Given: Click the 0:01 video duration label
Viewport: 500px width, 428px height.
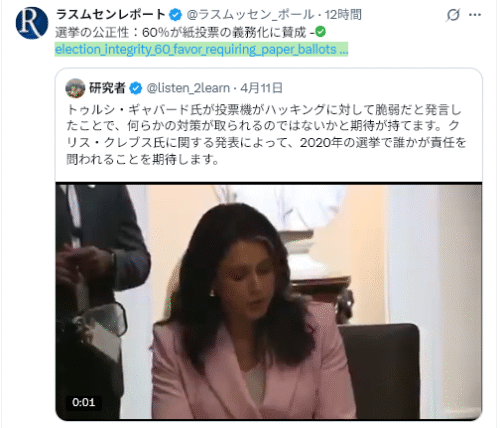Looking at the screenshot, I should pyautogui.click(x=84, y=402).
